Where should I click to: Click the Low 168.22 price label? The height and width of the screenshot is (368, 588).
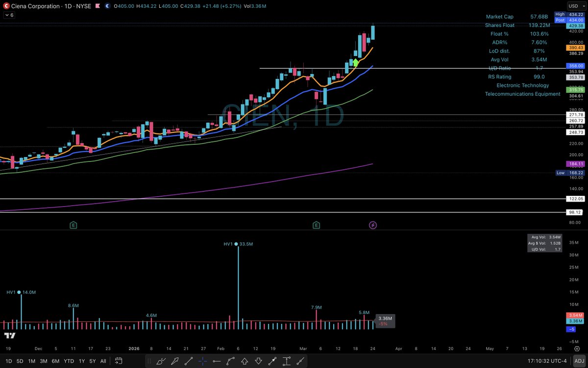(x=569, y=173)
